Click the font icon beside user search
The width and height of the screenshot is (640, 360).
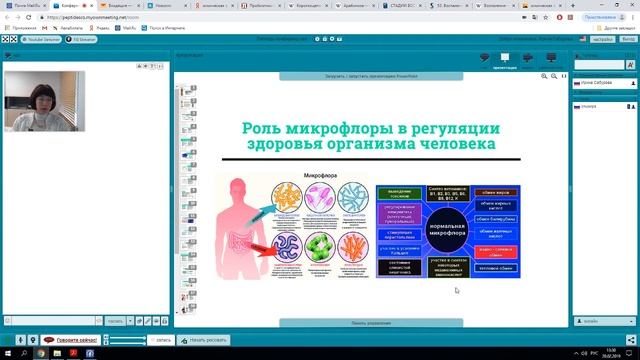[631, 64]
